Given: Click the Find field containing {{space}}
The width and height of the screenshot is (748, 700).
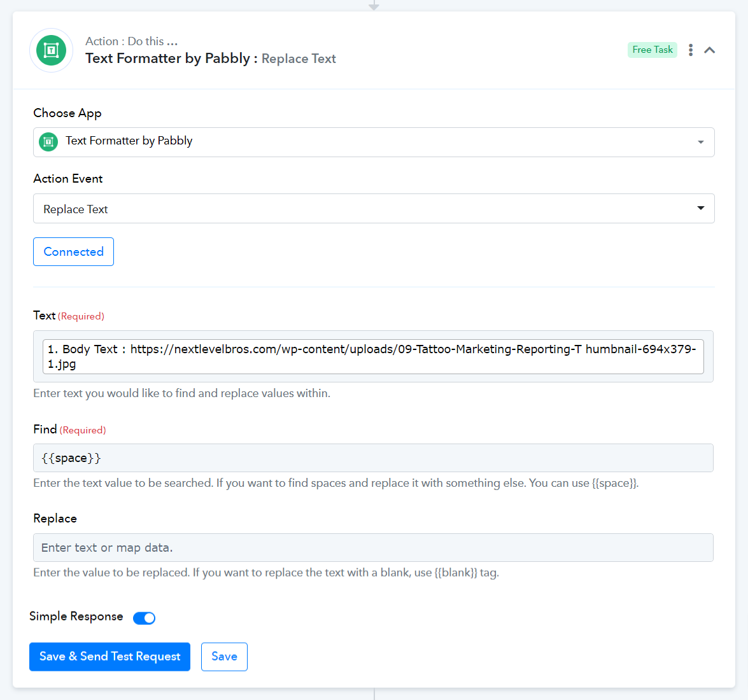Looking at the screenshot, I should point(373,458).
